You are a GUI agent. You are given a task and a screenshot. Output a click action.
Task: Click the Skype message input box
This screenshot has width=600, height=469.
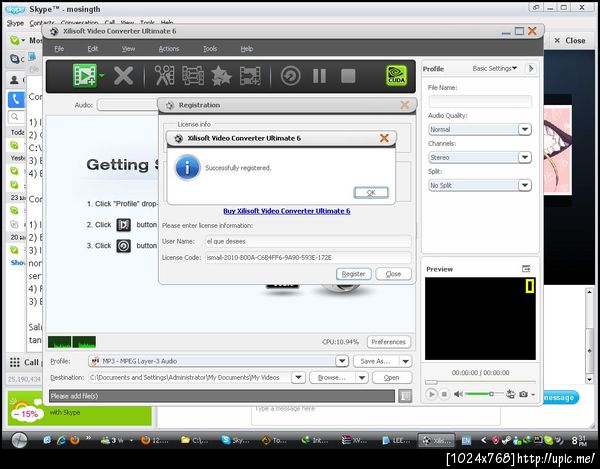pos(376,415)
